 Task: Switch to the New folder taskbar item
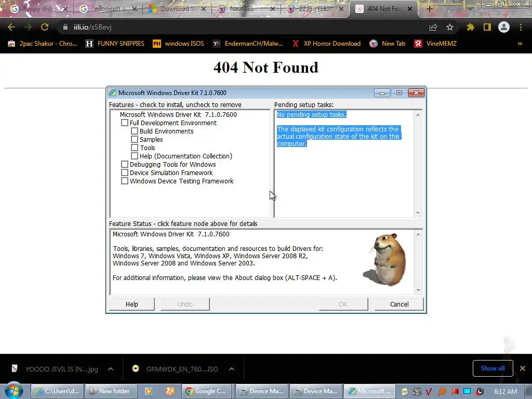pos(111,391)
